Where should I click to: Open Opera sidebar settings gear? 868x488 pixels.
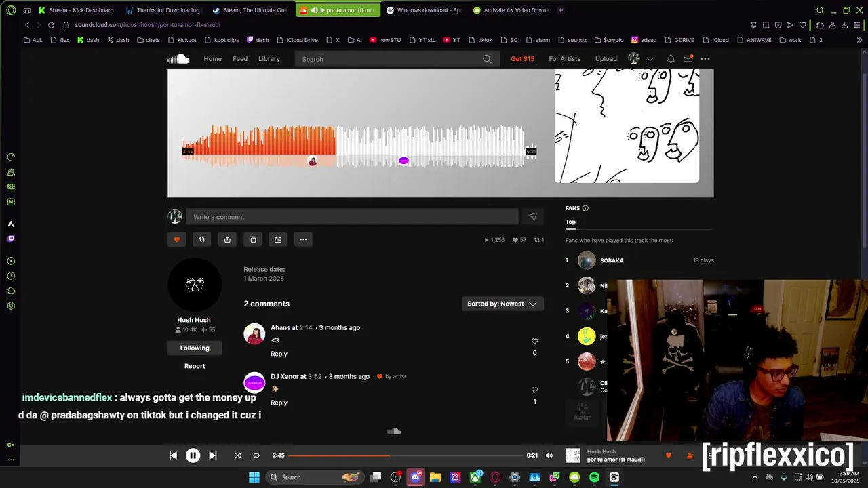11,306
